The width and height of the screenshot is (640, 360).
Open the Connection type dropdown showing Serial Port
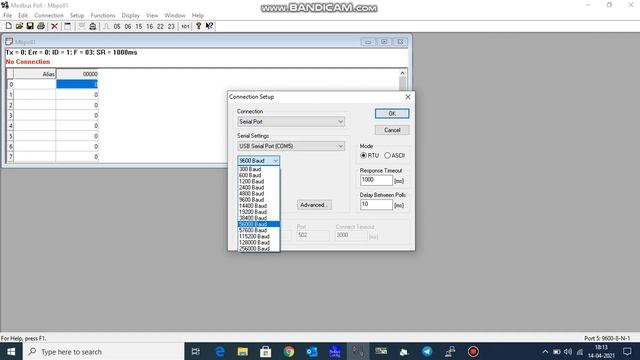[291, 122]
